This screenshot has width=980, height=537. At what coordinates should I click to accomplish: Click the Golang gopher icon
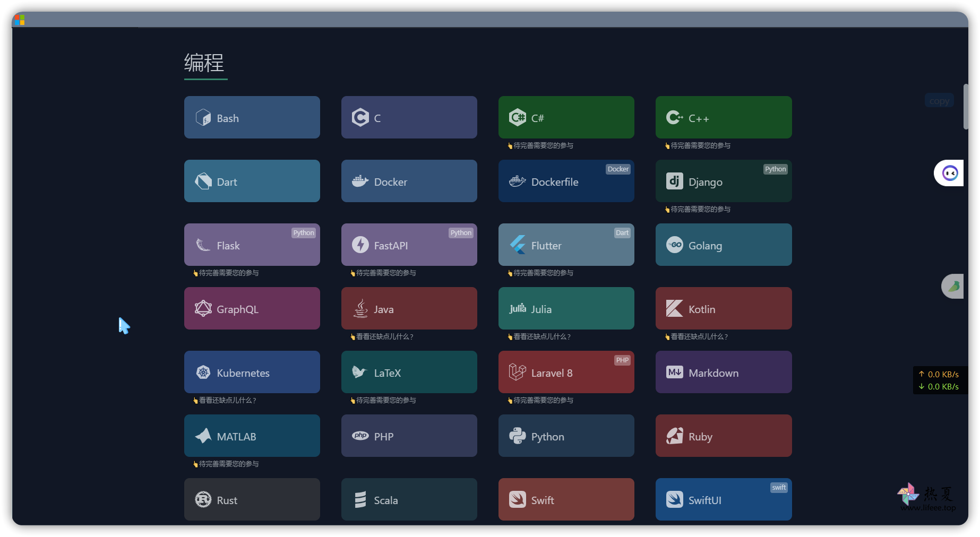tap(674, 245)
